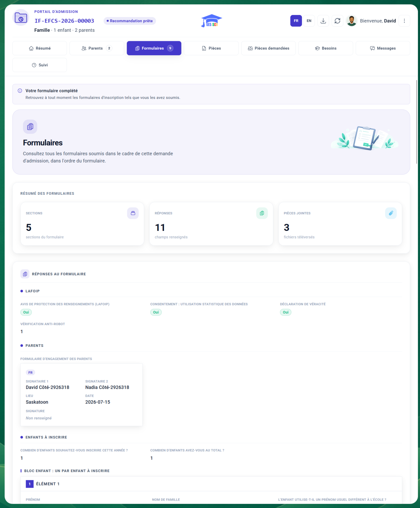Click the Bloc enfant subsection label

point(67,471)
